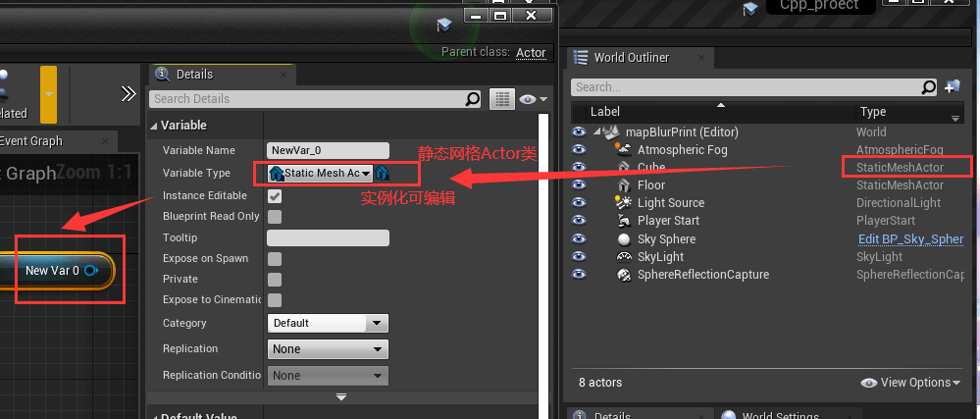This screenshot has width=980, height=419.
Task: Switch to the World Outliner tab
Action: tap(631, 58)
